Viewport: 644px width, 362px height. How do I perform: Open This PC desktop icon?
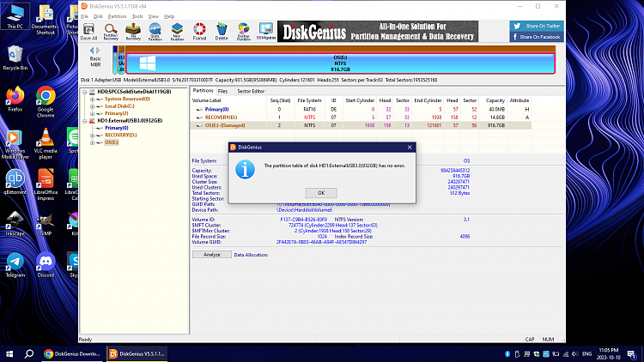point(15,16)
